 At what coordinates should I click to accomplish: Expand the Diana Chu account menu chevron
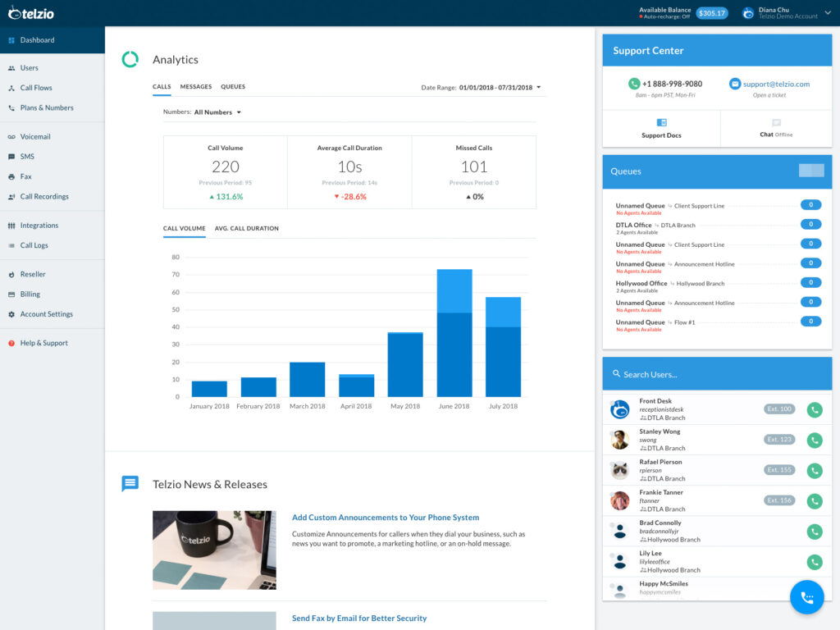(x=828, y=13)
